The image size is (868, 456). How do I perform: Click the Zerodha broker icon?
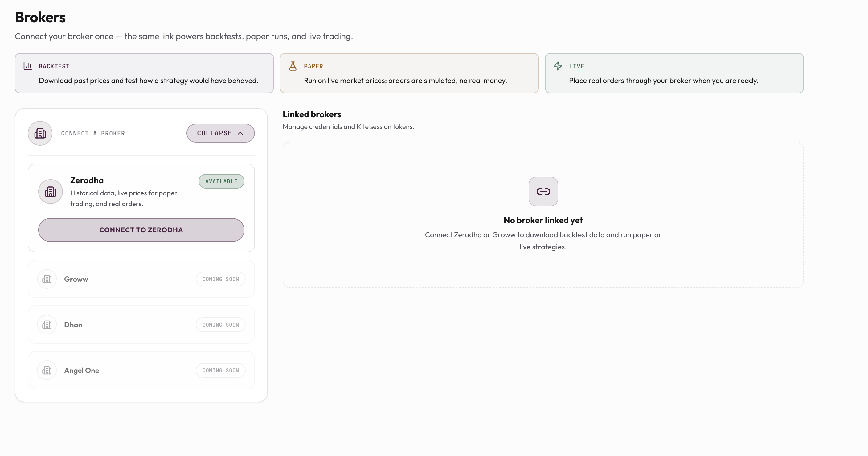point(51,192)
